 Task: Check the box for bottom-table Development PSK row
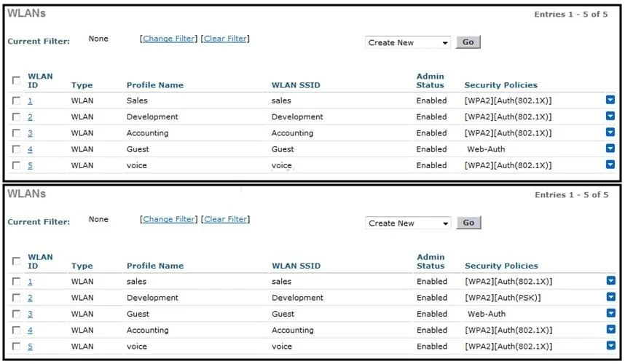pyautogui.click(x=16, y=298)
